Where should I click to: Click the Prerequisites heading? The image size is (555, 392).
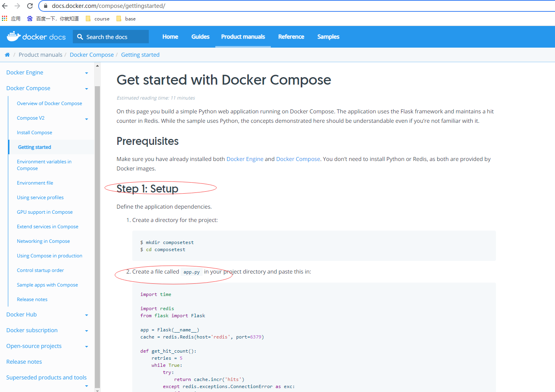point(148,141)
